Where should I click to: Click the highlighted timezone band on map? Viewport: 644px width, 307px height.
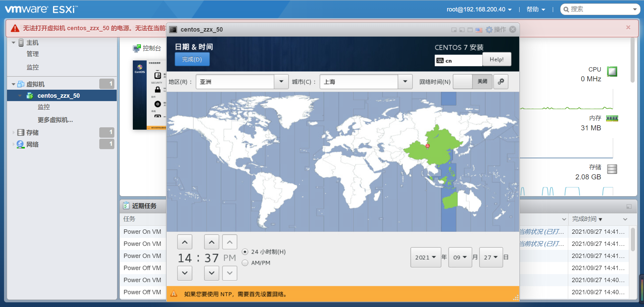tap(449, 162)
